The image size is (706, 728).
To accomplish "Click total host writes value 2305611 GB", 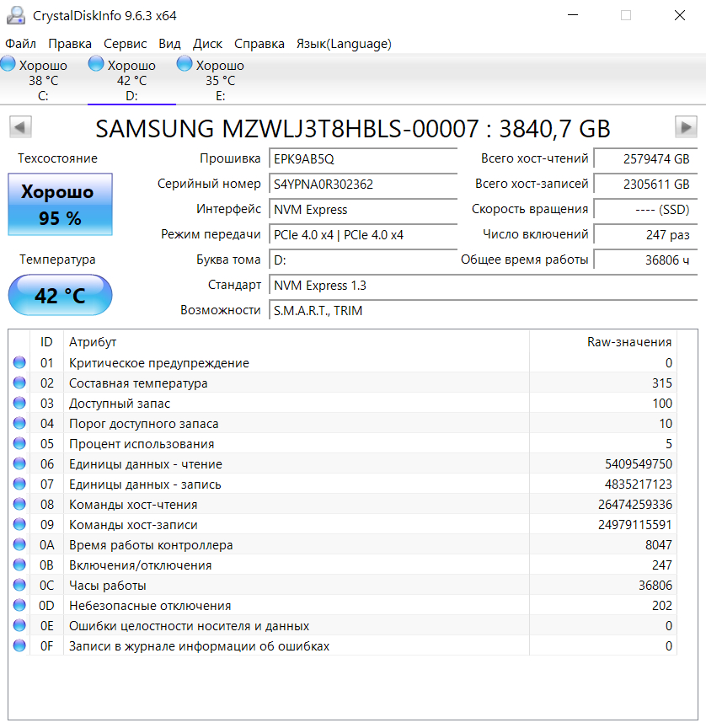I will [645, 185].
